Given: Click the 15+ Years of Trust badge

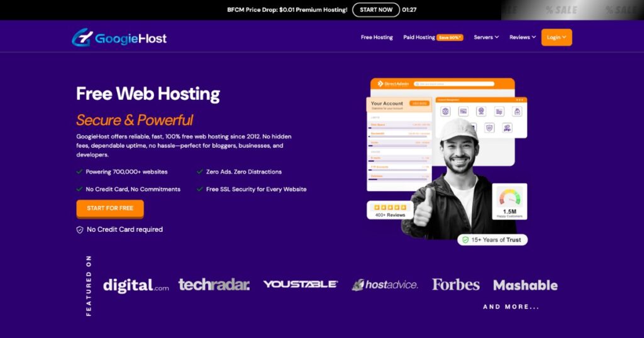Looking at the screenshot, I should [492, 240].
